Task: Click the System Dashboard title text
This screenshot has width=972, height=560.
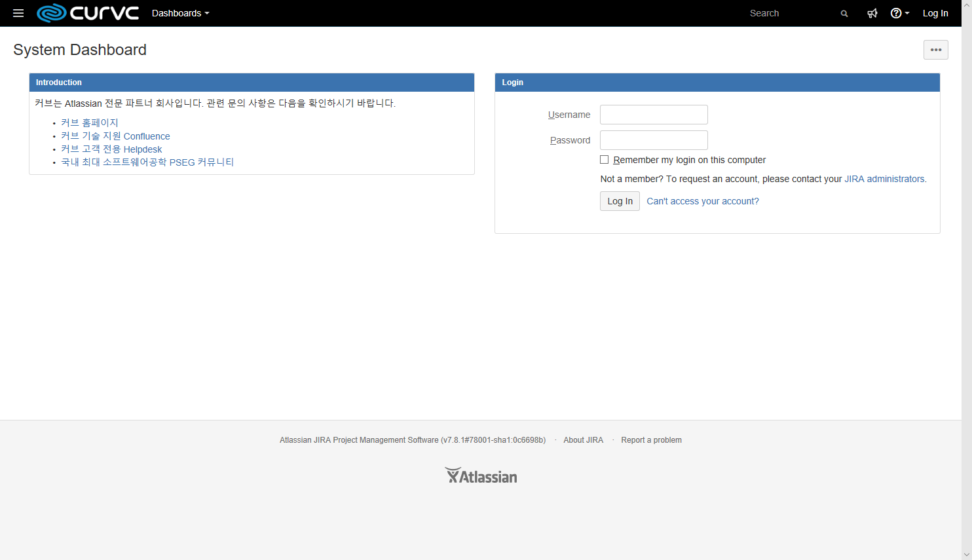Action: (80, 50)
